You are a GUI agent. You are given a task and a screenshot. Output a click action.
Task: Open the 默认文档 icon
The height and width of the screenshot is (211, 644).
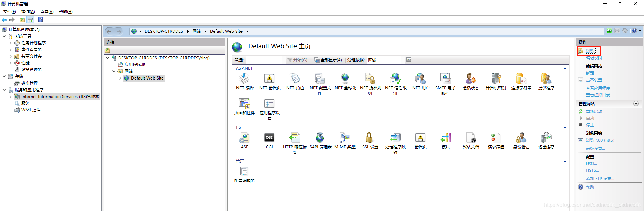click(471, 138)
